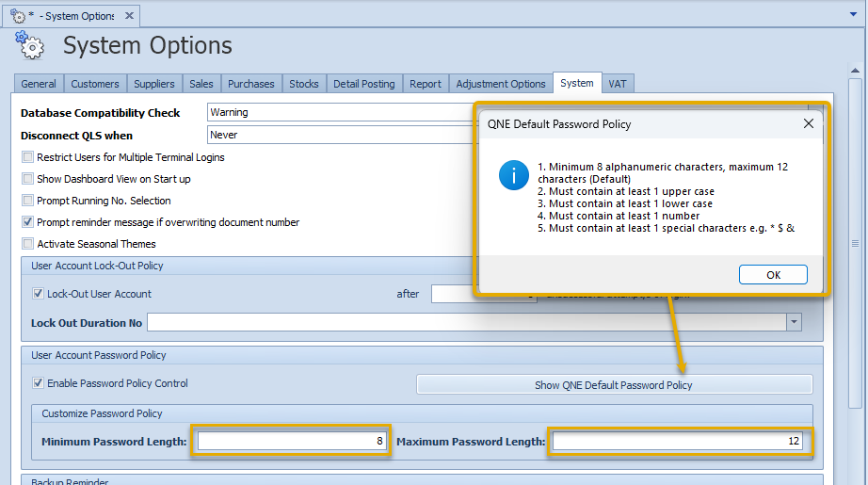Click the Database Compatibility Check label
The height and width of the screenshot is (485, 868).
click(x=100, y=113)
